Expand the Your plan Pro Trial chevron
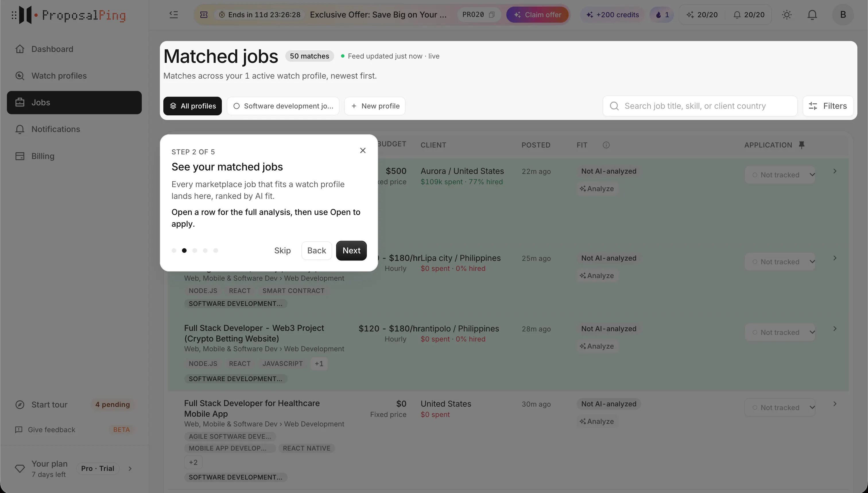The height and width of the screenshot is (493, 868). click(x=130, y=469)
